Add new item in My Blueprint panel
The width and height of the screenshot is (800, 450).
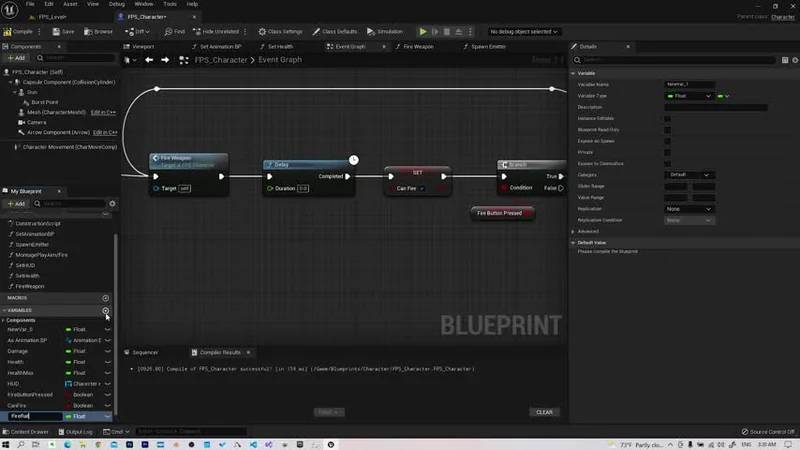pyautogui.click(x=16, y=204)
